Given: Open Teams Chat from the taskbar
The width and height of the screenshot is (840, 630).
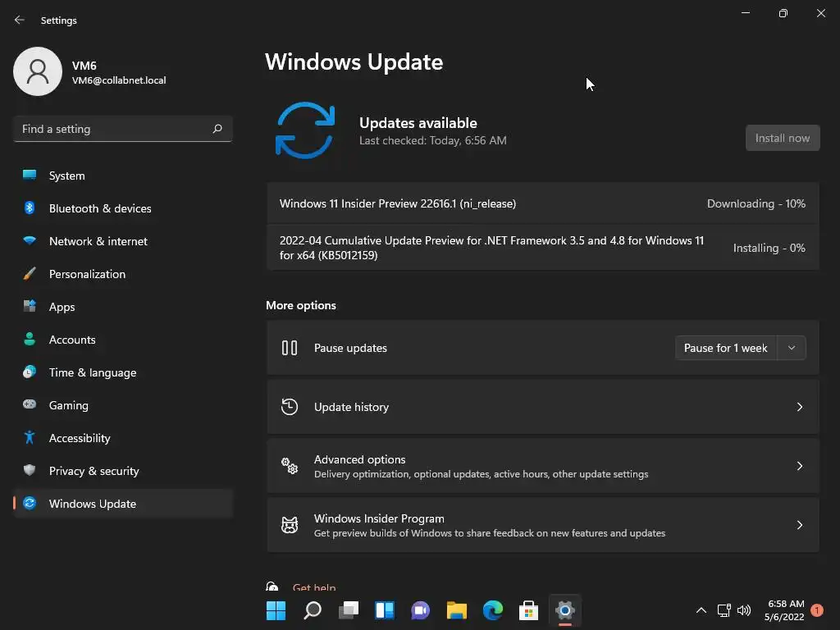Looking at the screenshot, I should [x=421, y=610].
